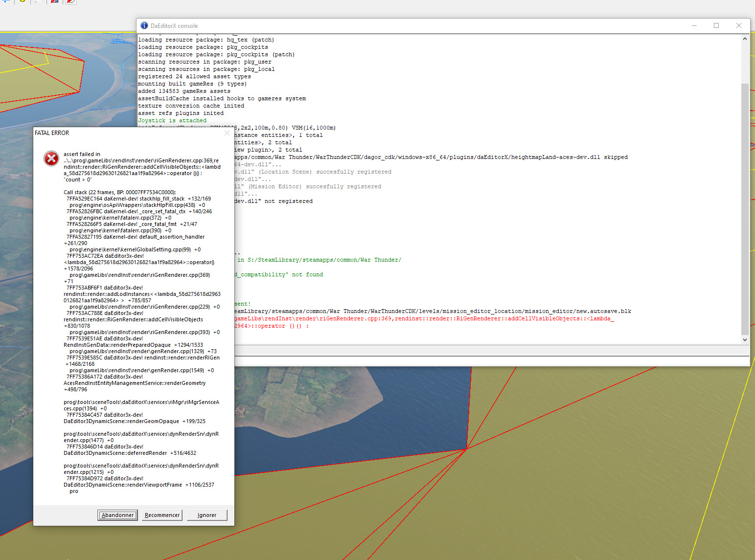Click the yellow icon in top toolbar
Viewport: 755px width, 560px height.
click(23, 1)
